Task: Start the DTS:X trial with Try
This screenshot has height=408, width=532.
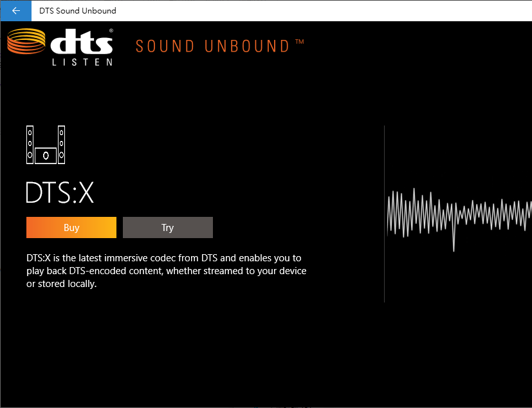Action: pyautogui.click(x=168, y=227)
